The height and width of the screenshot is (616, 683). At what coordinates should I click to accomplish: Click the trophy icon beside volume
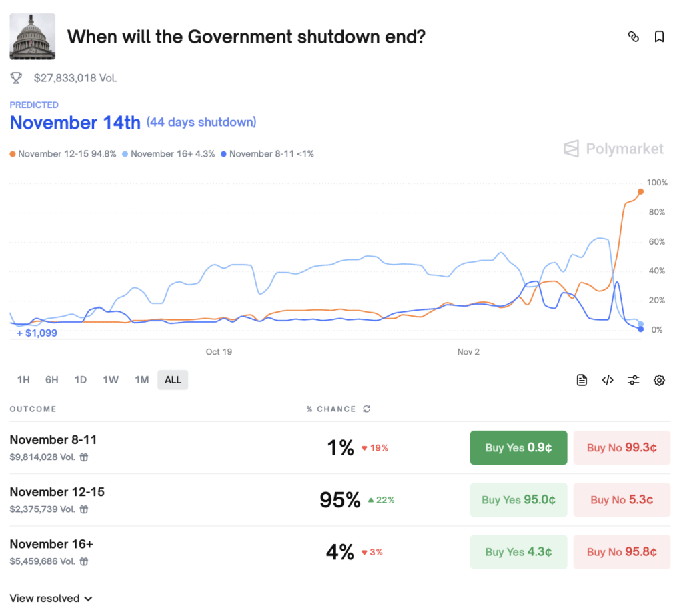point(16,78)
